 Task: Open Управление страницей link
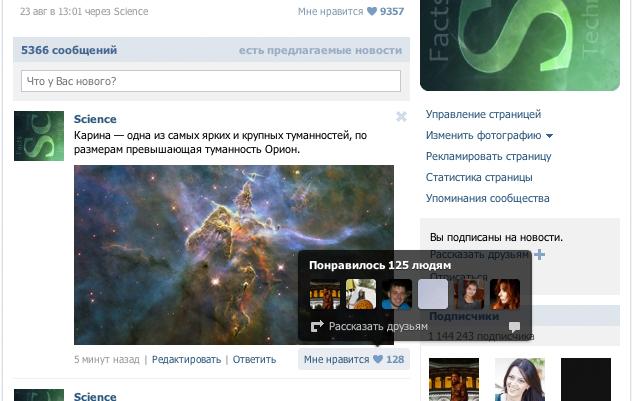point(483,114)
